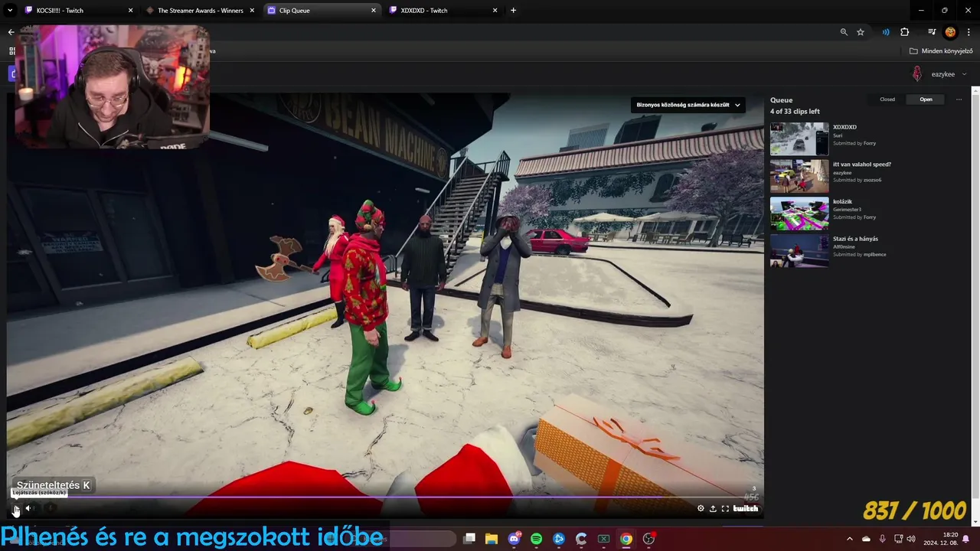This screenshot has height=551, width=980.
Task: Click the 'Stazi és a hányás' title
Action: 855,239
